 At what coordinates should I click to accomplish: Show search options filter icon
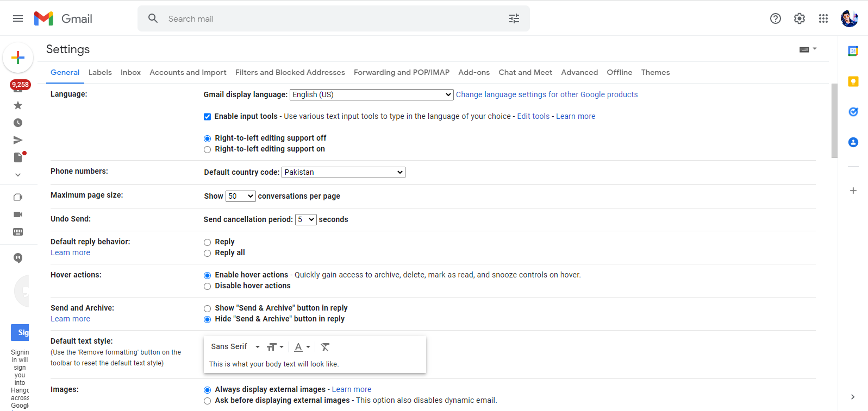514,18
